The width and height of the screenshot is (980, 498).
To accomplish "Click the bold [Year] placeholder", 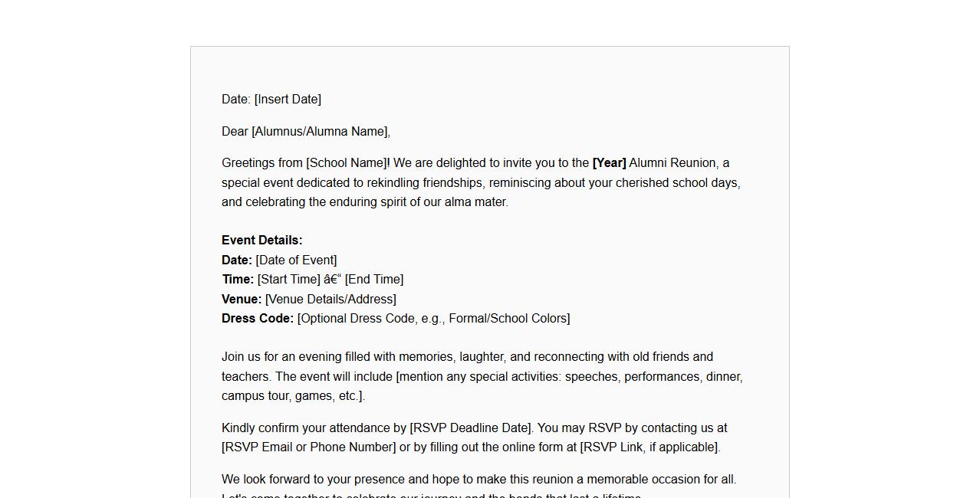I will pos(609,163).
